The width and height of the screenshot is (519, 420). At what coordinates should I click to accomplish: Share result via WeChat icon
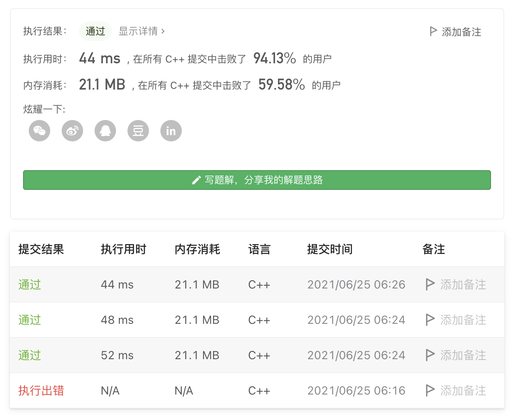point(39,131)
